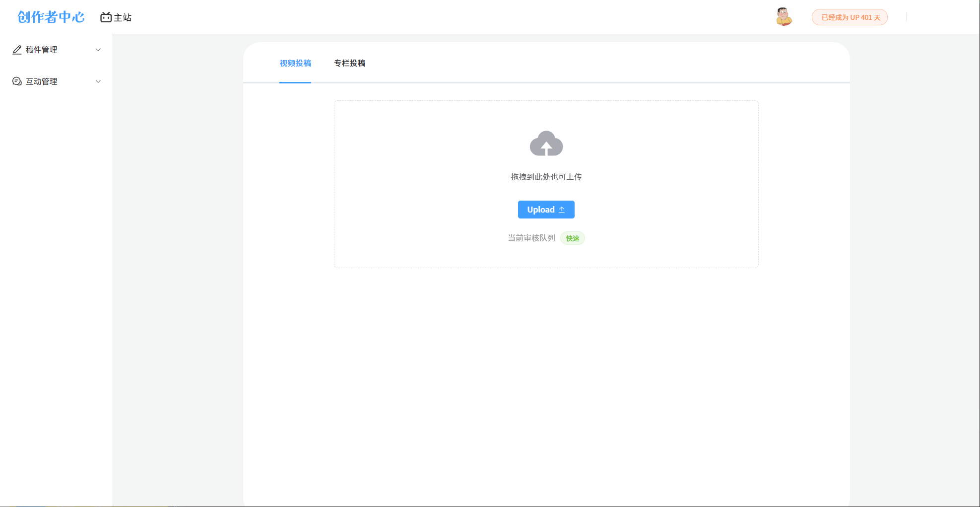Click the pencil icon beside 稿件管理
Screen dimensions: 980x507
click(x=17, y=50)
